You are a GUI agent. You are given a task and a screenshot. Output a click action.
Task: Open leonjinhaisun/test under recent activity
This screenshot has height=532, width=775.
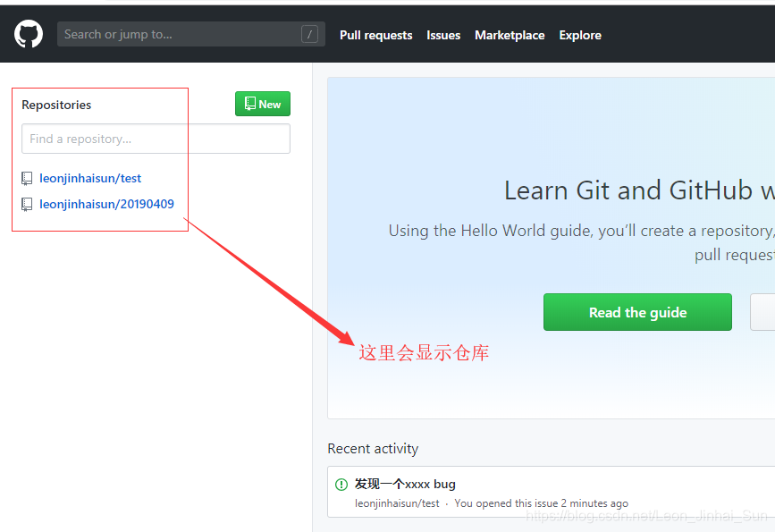point(397,503)
